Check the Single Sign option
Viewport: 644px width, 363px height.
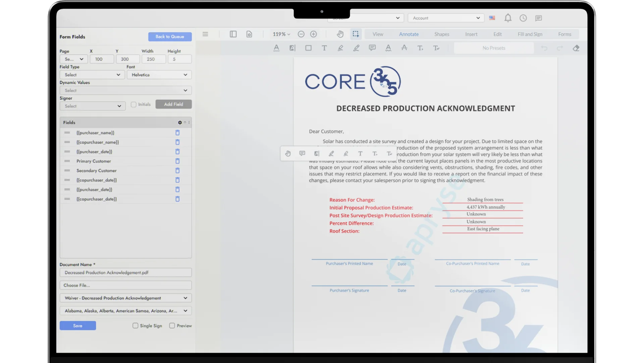pyautogui.click(x=135, y=326)
